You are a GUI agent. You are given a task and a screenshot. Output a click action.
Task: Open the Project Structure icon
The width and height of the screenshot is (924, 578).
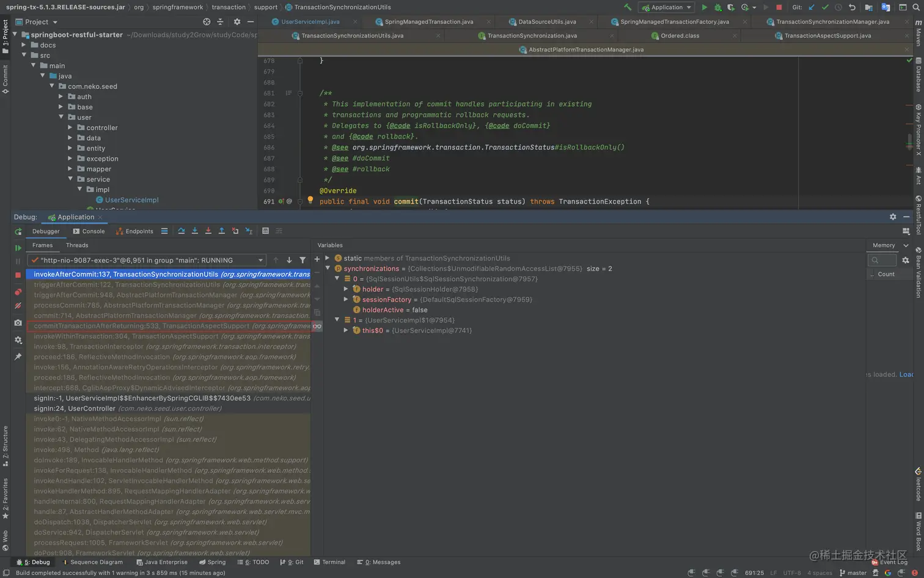point(868,7)
